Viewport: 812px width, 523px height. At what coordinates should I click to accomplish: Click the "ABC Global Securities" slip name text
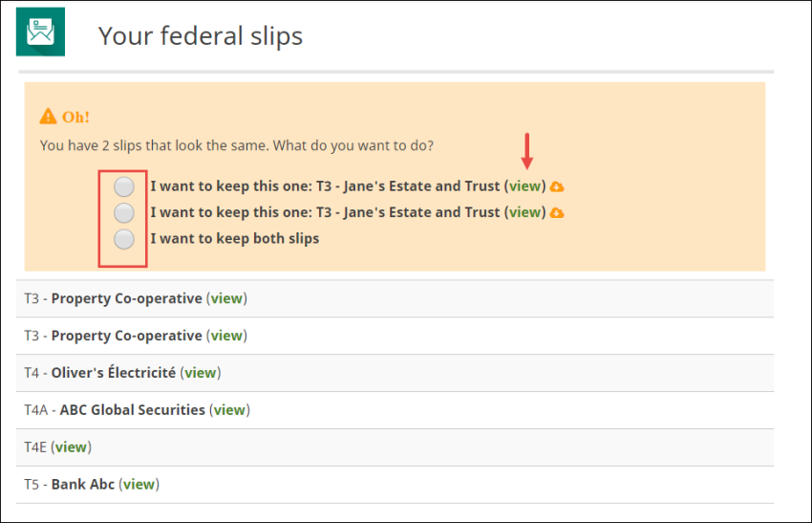133,410
